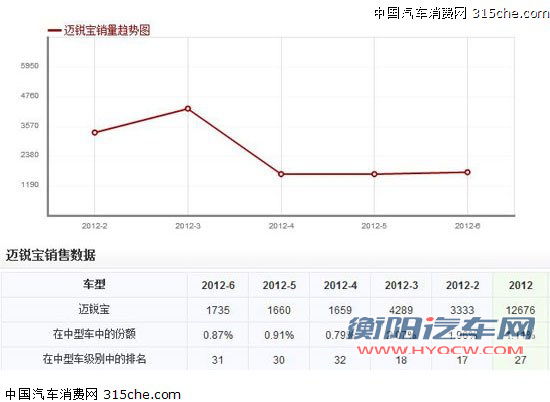The width and height of the screenshot is (550, 402).
Task: Click the sales value 1735
Action: (x=218, y=310)
